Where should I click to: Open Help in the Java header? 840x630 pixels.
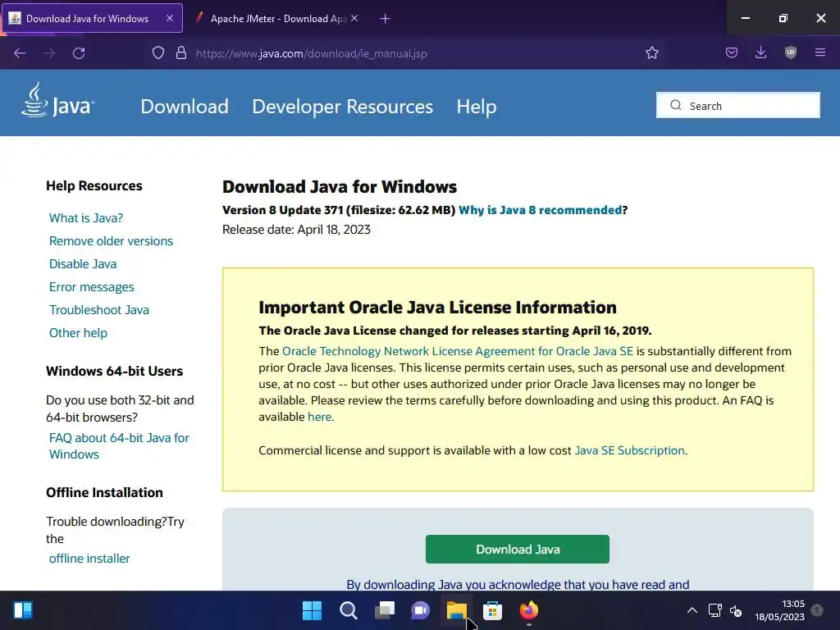[477, 106]
